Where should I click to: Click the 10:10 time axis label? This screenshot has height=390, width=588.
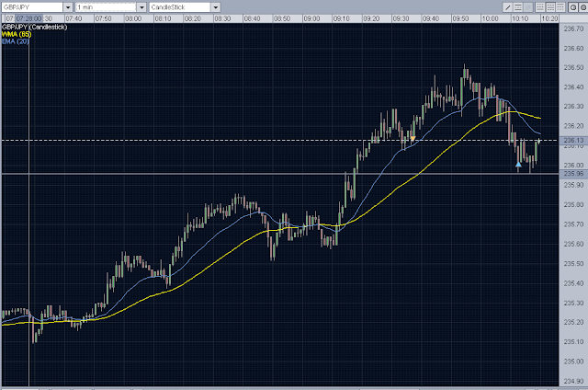tap(520, 18)
